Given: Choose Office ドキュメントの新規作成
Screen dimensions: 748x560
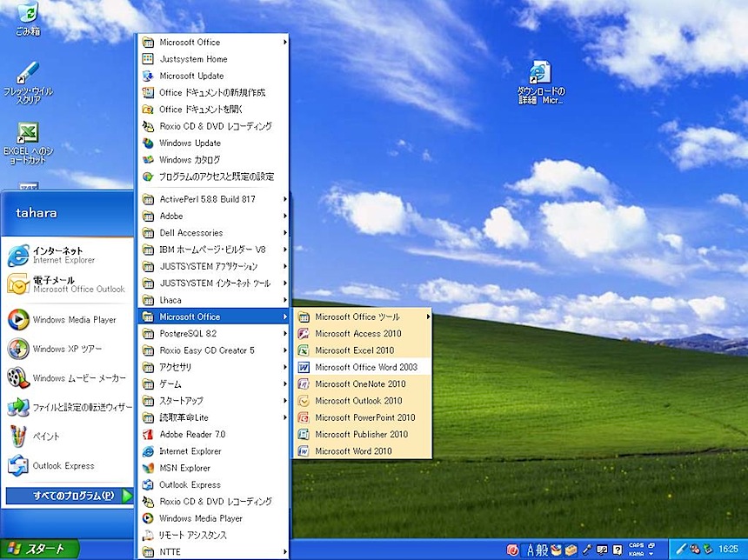Looking at the screenshot, I should tap(213, 92).
